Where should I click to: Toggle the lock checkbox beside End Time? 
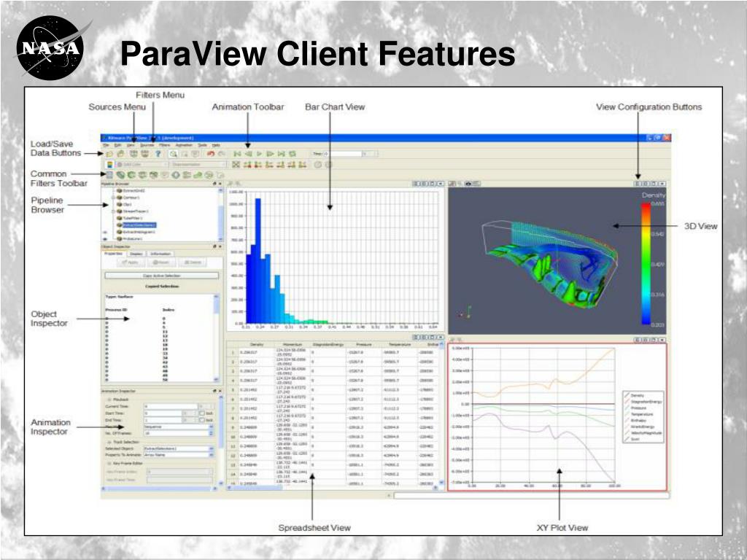[202, 420]
